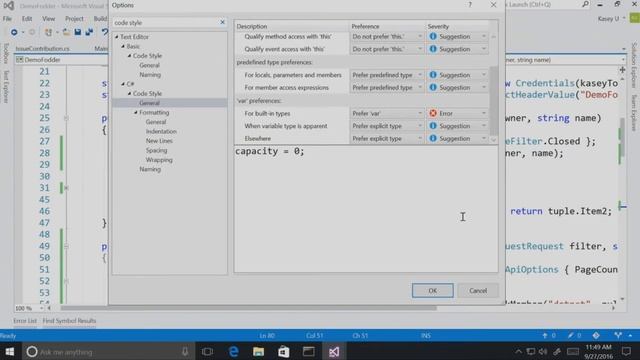Open preference dropdown for 'Qualify method access'
The image size is (640, 360).
tap(387, 37)
